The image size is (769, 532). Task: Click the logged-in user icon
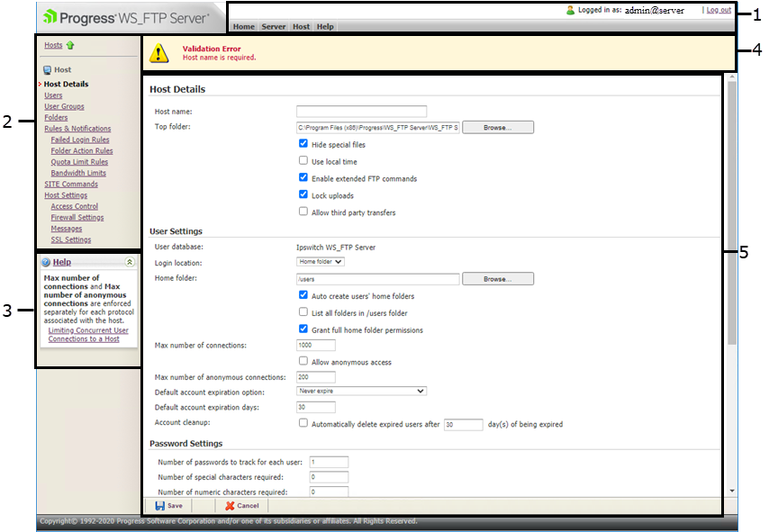(570, 10)
